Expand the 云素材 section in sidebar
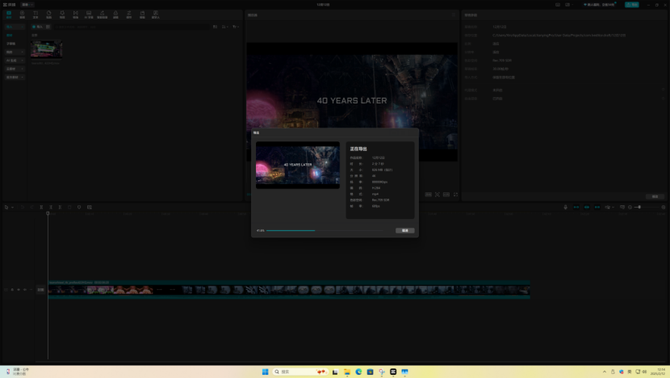The height and width of the screenshot is (378, 670). [x=15, y=69]
